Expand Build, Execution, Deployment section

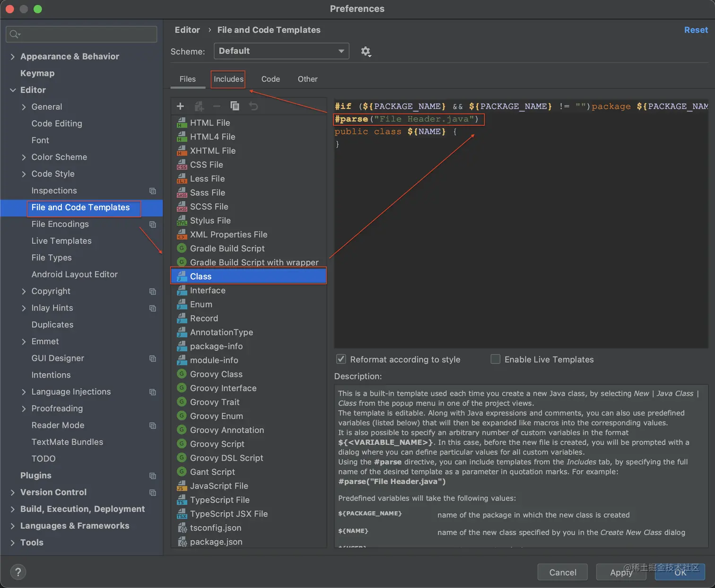[13, 509]
